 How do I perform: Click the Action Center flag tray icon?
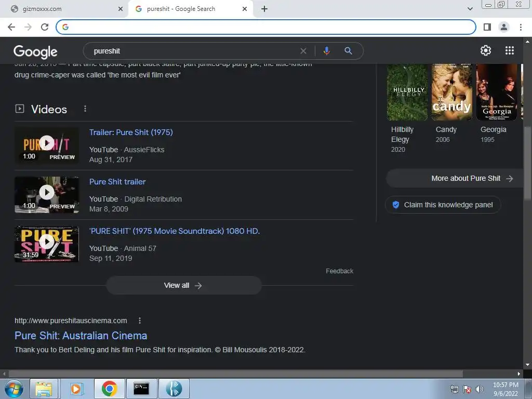pos(467,389)
